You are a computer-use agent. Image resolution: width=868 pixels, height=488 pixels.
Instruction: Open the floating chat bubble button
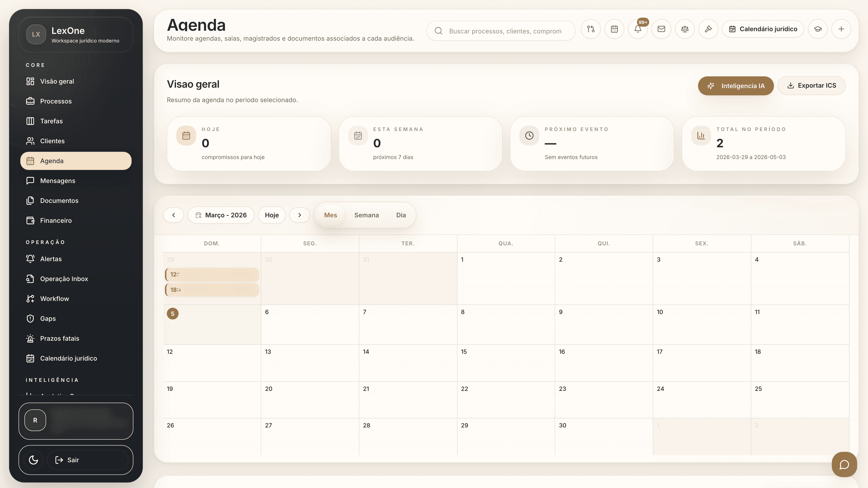844,465
